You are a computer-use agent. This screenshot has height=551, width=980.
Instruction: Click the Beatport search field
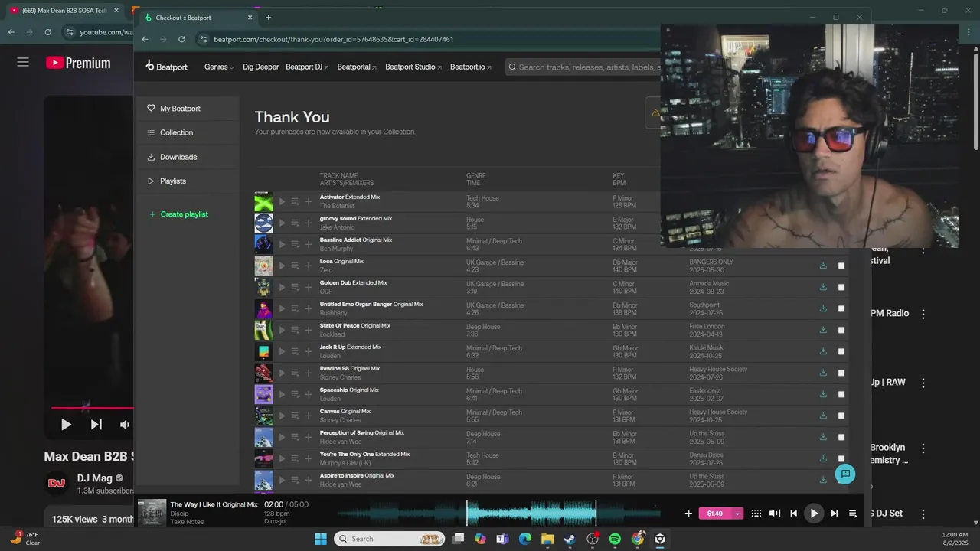point(583,67)
